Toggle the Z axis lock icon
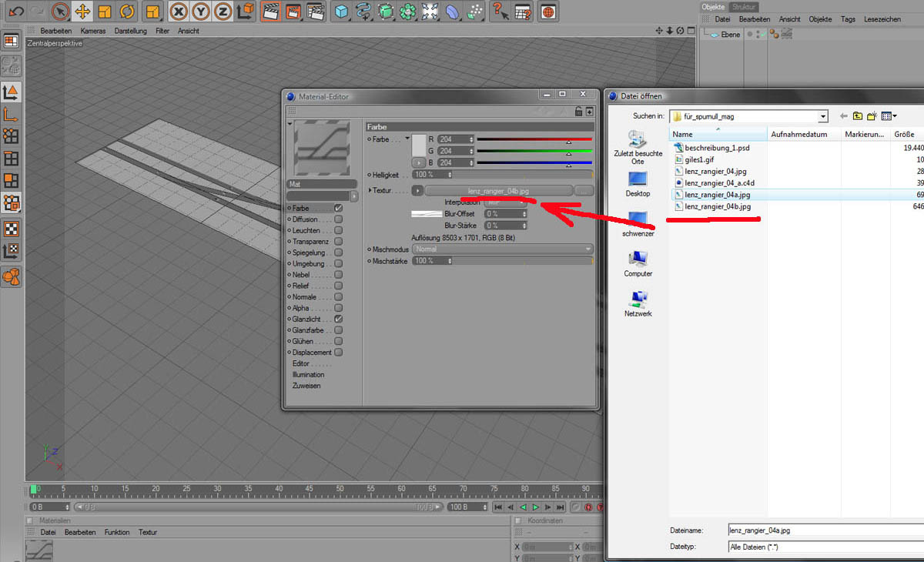The image size is (924, 562). [223, 12]
